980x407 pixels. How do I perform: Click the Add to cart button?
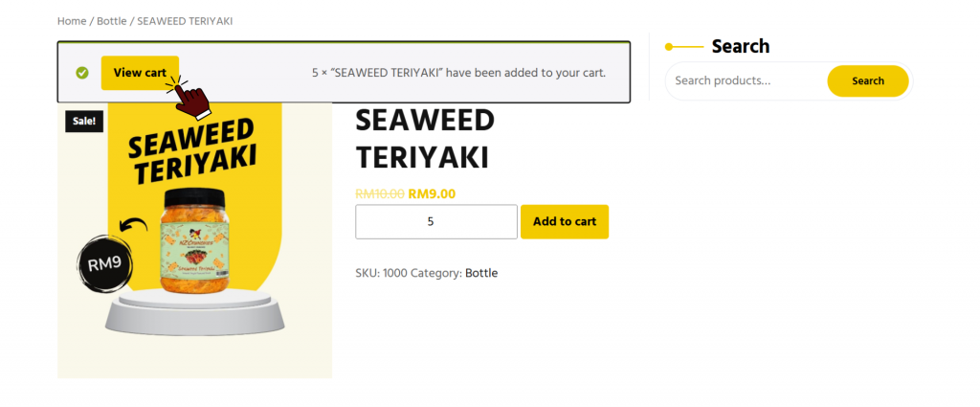[x=565, y=221]
